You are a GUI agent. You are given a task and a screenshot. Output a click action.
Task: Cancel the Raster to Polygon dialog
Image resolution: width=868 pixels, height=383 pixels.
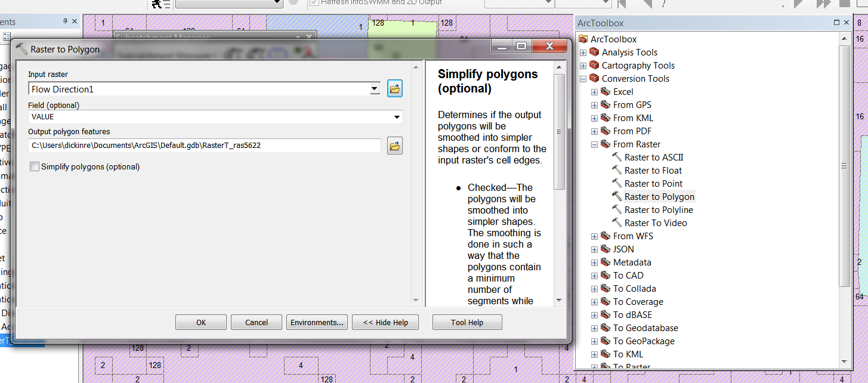pyautogui.click(x=257, y=322)
